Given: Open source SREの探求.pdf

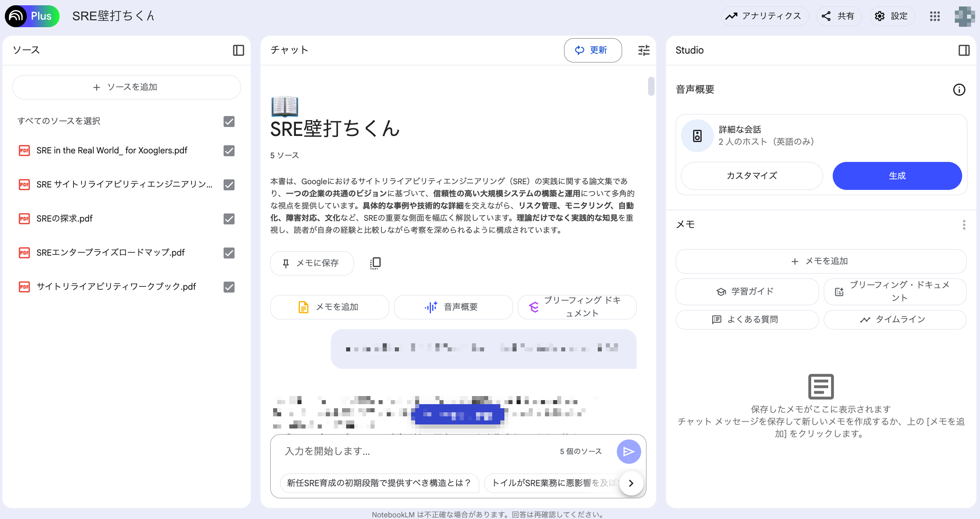Looking at the screenshot, I should coord(65,219).
